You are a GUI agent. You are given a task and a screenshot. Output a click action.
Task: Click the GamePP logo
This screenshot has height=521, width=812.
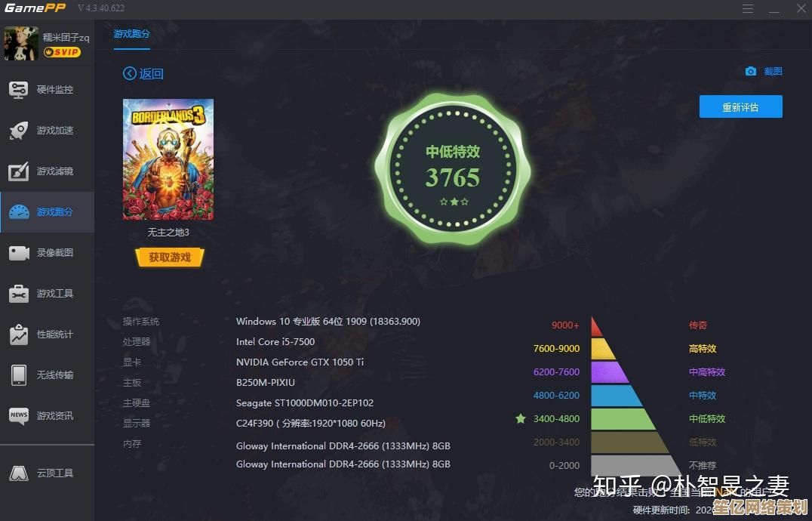(35, 8)
